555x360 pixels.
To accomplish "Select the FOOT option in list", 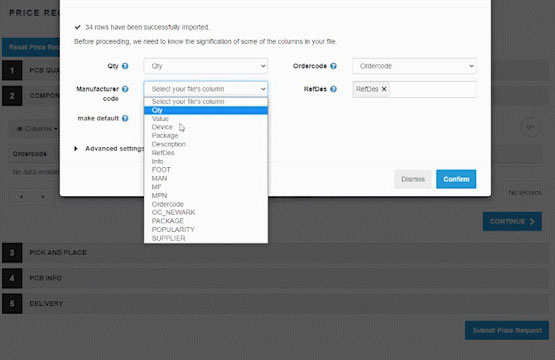I will [x=206, y=170].
